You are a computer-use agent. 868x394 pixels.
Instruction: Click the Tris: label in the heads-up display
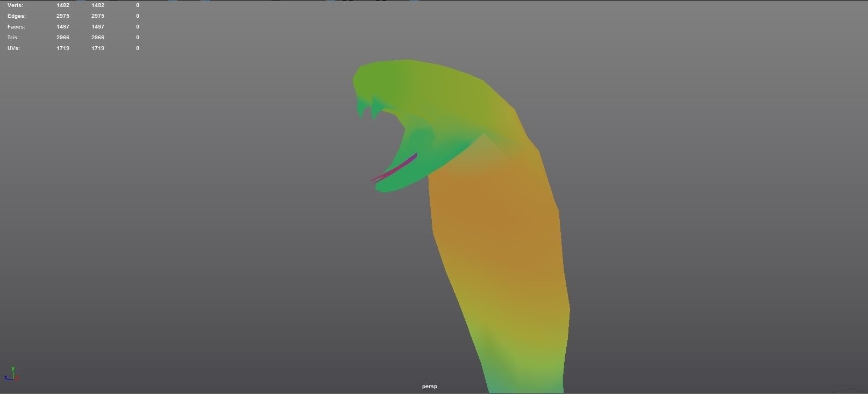13,38
